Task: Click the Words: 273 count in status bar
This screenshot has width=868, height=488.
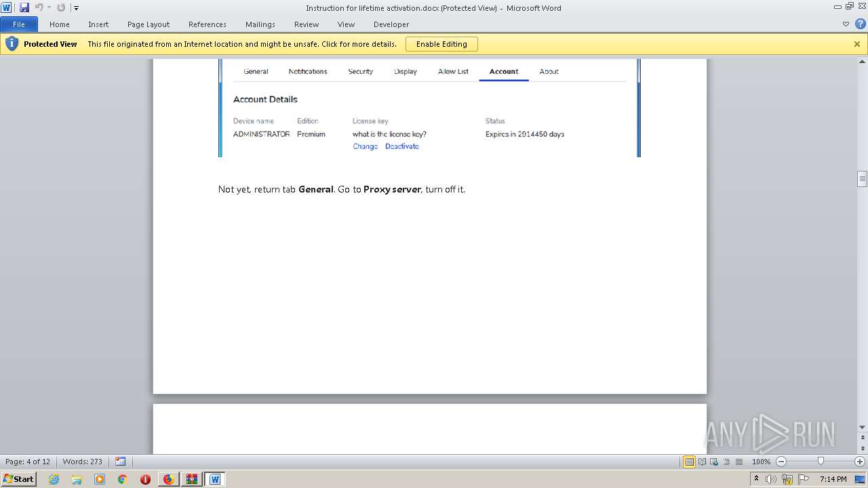Action: point(82,462)
